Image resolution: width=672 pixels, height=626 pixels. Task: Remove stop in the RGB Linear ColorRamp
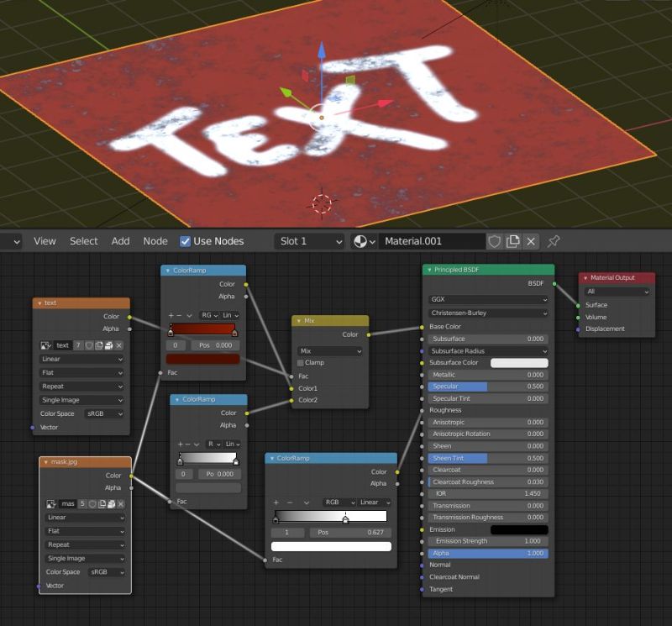coord(290,502)
